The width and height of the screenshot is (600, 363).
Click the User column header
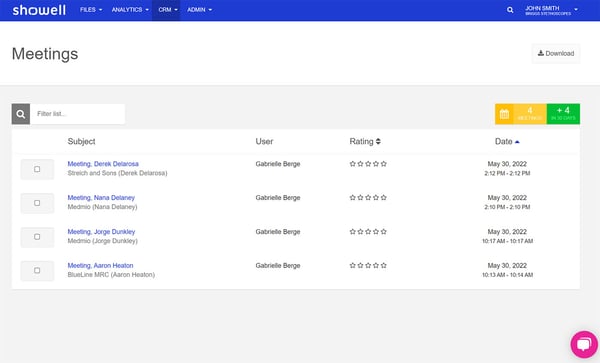pos(264,142)
